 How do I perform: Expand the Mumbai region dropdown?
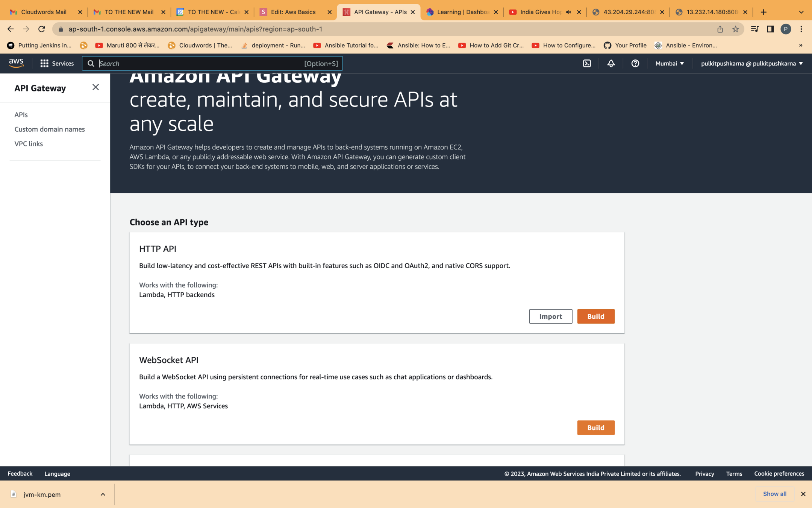tap(670, 63)
